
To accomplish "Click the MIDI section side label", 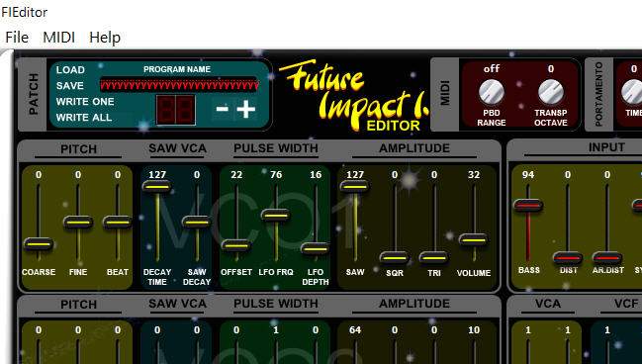I will pyautogui.click(x=445, y=93).
